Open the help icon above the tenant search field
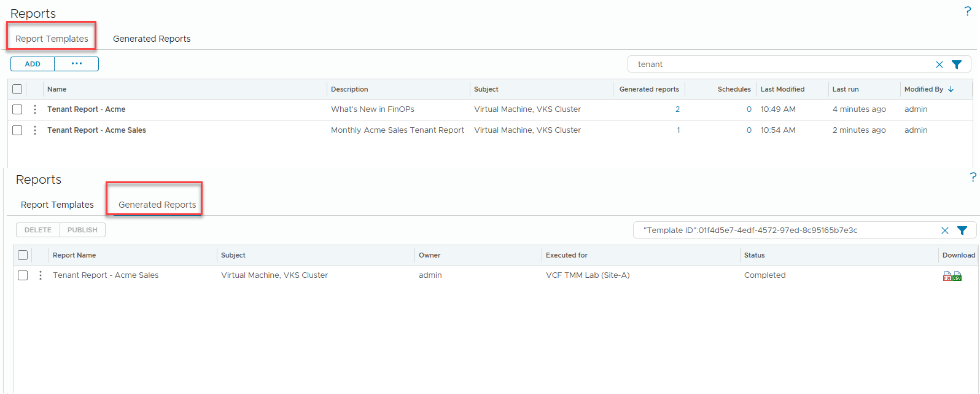 pos(968,11)
